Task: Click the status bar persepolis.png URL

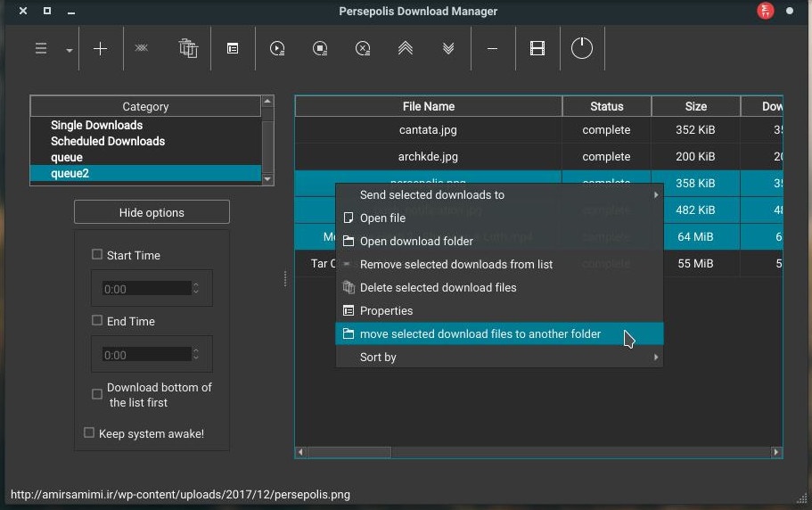Action: (x=180, y=495)
